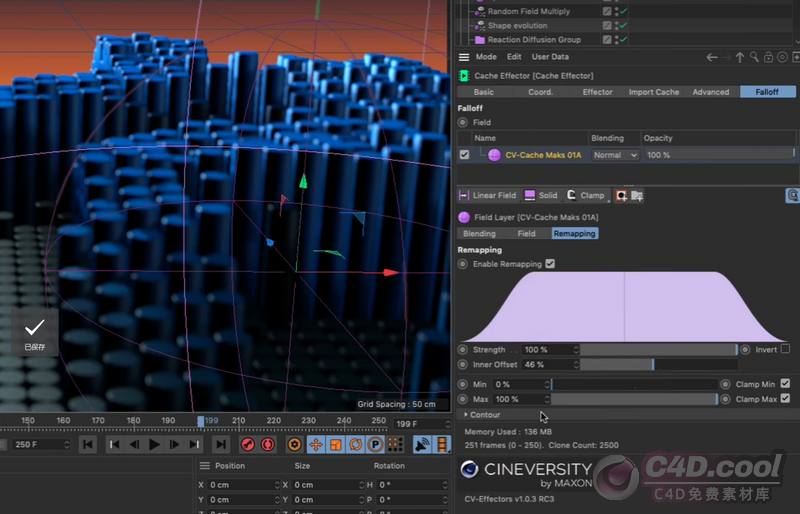Switch to the Coord. tab
Image resolution: width=800 pixels, height=514 pixels.
(540, 92)
